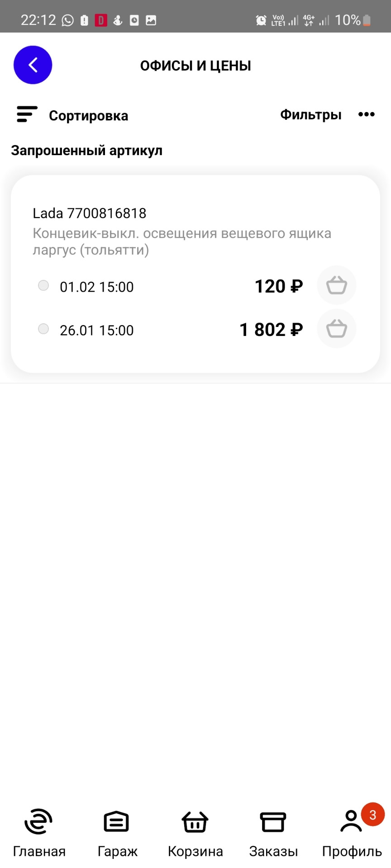
Task: Tap the red notification badge showing 3
Action: [x=372, y=814]
